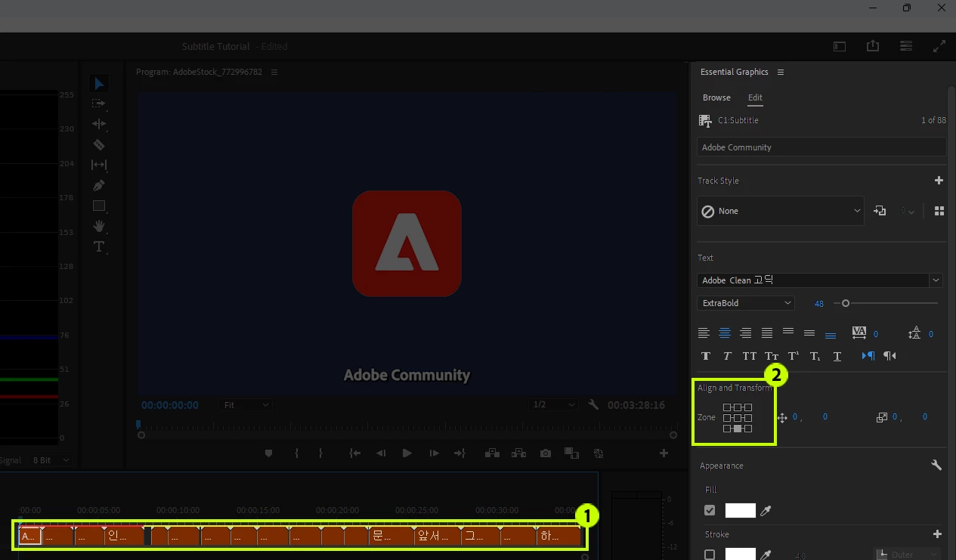This screenshot has width=956, height=560.
Task: Add another stroke with plus
Action: click(x=937, y=534)
